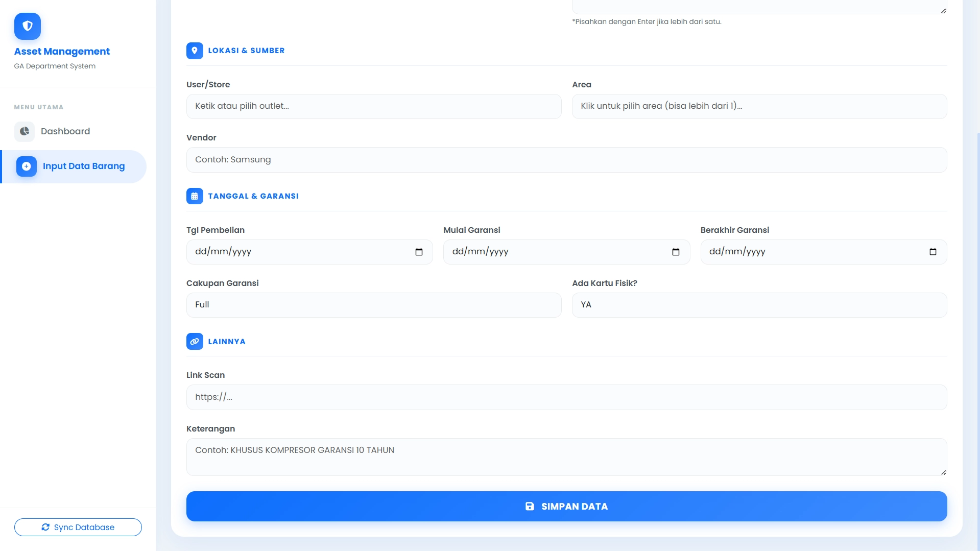Click the Asset Management shield logo
Viewport: 980px width, 551px height.
click(28, 26)
